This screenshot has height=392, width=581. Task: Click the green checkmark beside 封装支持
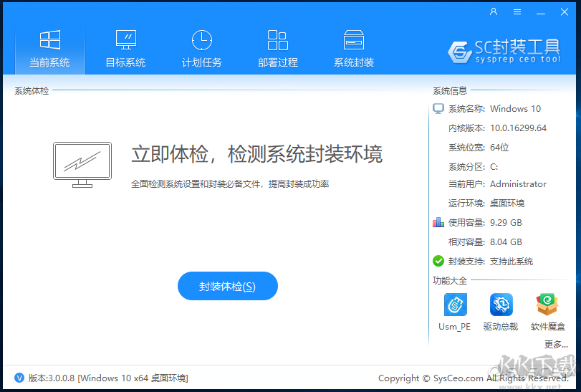[438, 261]
